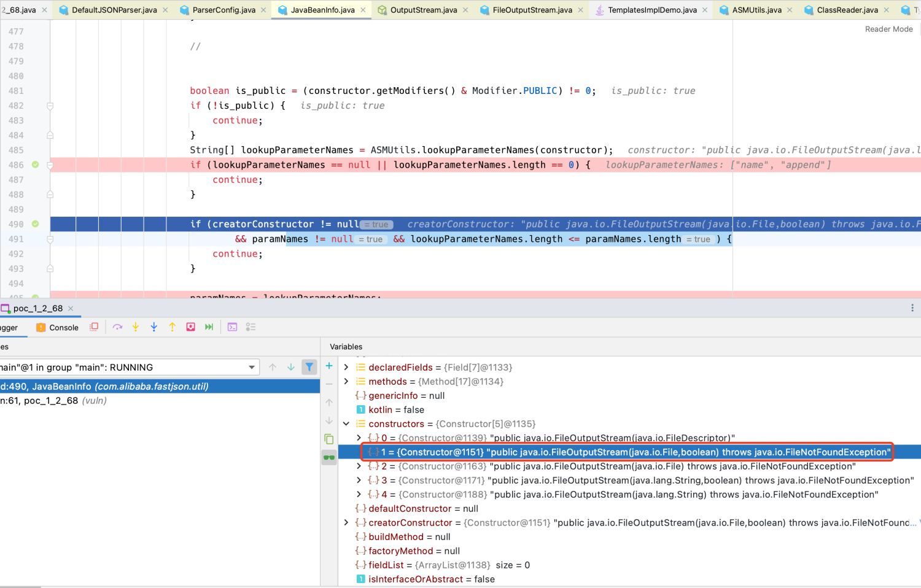Image resolution: width=921 pixels, height=588 pixels.
Task: Open the Console tab in debugger
Action: [58, 327]
